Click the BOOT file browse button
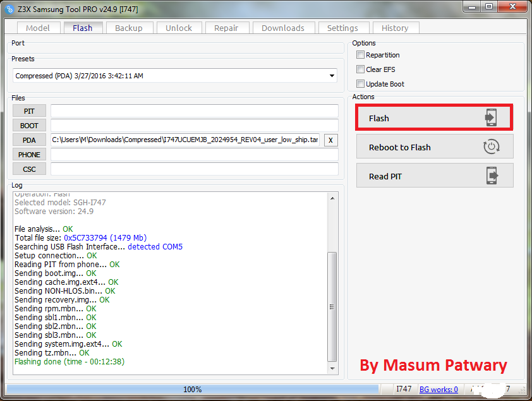 coord(29,126)
